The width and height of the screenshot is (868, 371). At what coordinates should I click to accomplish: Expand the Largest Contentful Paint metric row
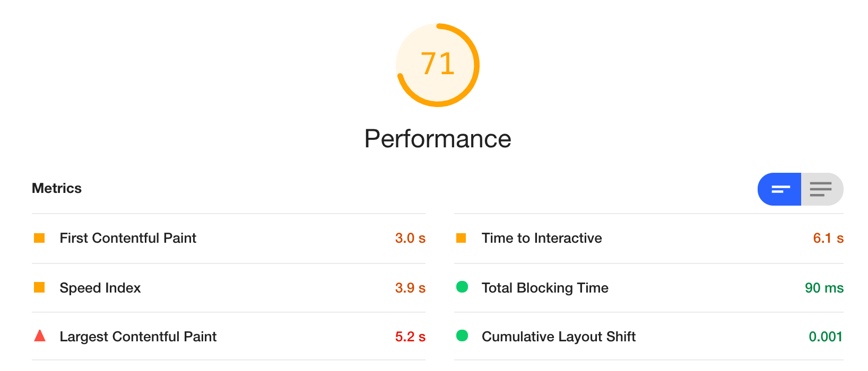click(x=138, y=337)
